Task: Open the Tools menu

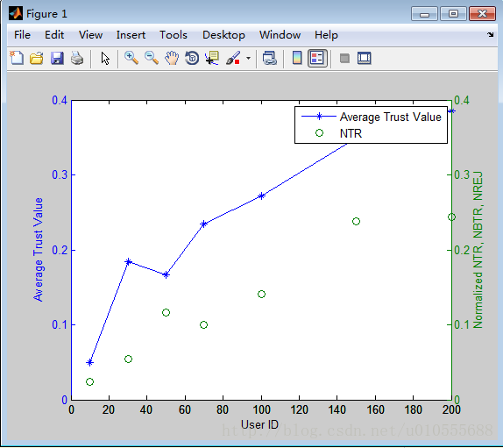Action: 174,35
